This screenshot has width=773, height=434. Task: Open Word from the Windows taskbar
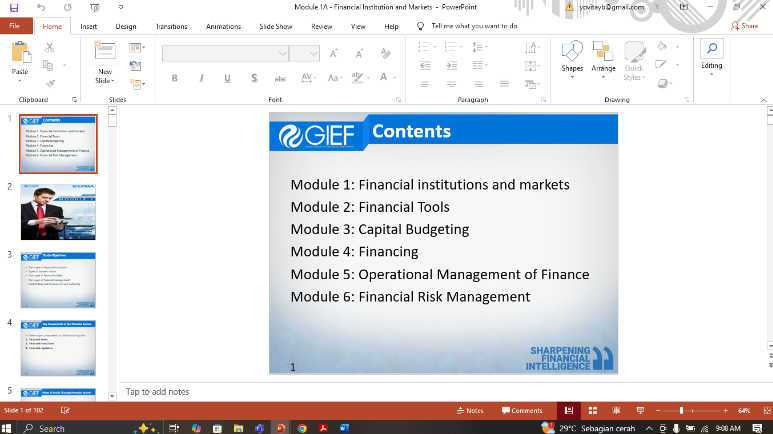point(344,427)
